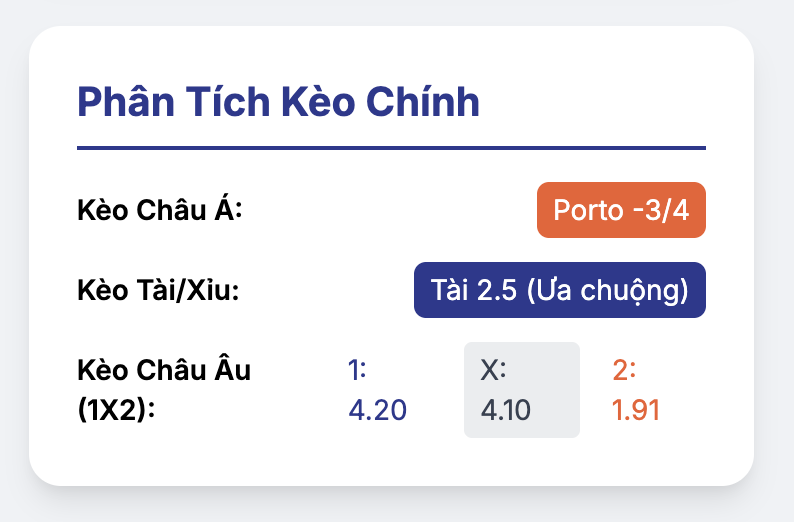Click the Kèo Châu Âu (1X2) label

point(164,390)
